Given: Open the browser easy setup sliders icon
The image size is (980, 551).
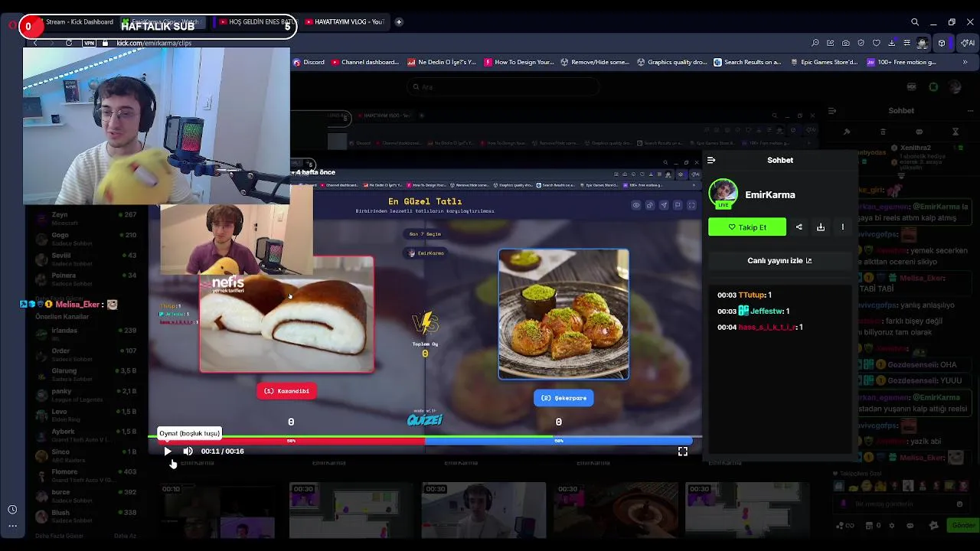Looking at the screenshot, I should coord(907,43).
